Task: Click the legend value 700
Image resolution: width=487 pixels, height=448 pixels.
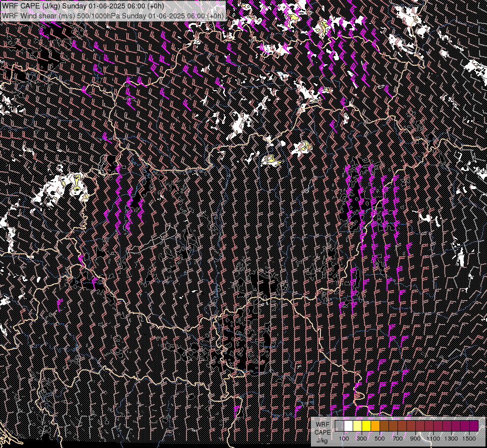Action: (397, 439)
